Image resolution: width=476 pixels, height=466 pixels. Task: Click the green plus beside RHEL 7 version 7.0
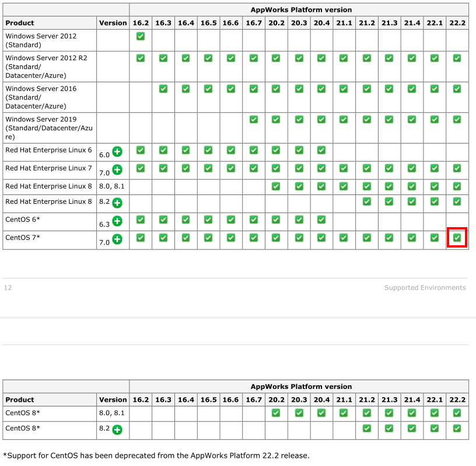pos(117,170)
